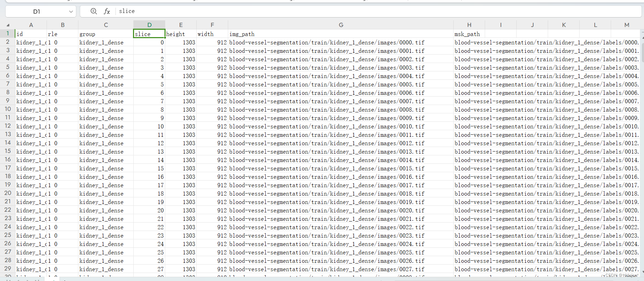Image resolution: width=644 pixels, height=281 pixels.
Task: Click height value 1303 in row 2
Action: (x=181, y=42)
